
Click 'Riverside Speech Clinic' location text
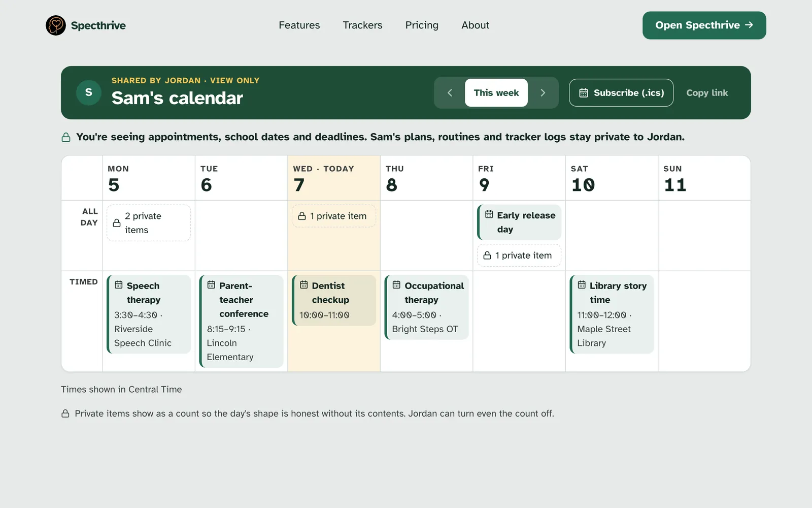pos(143,336)
